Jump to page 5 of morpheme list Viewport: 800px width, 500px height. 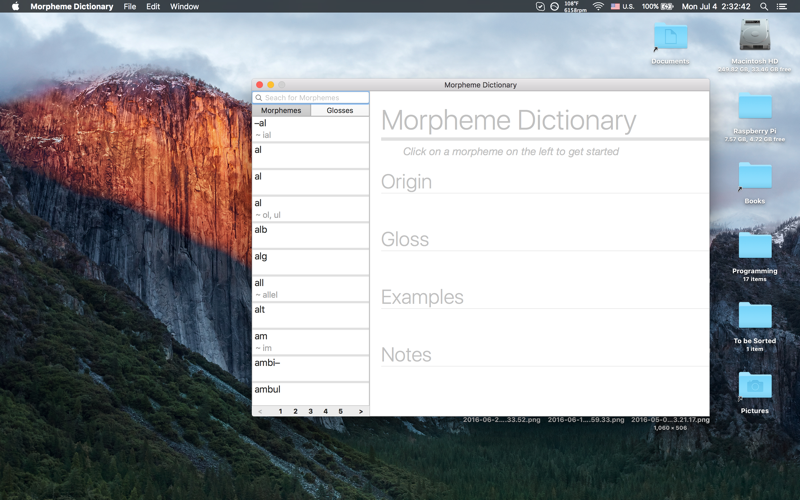coord(340,411)
